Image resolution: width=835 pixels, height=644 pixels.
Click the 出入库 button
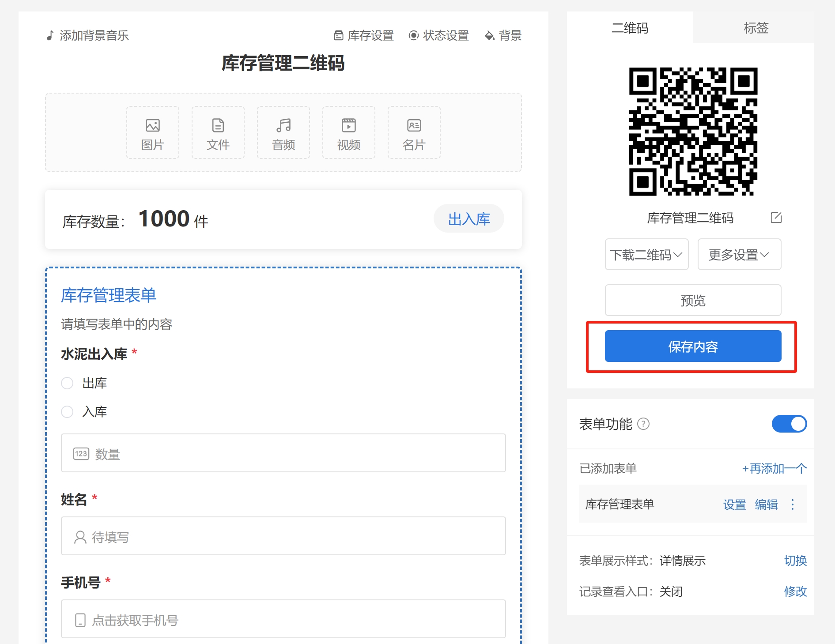click(x=469, y=218)
